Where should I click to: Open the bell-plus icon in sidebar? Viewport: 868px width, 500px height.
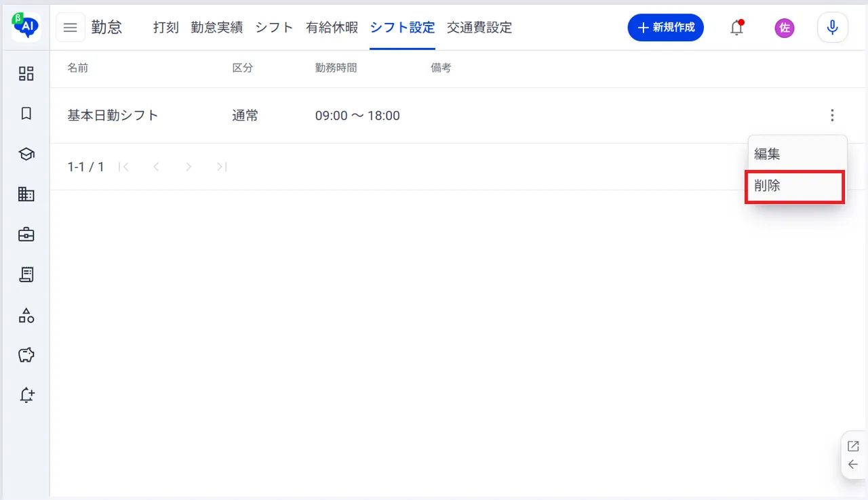26,395
